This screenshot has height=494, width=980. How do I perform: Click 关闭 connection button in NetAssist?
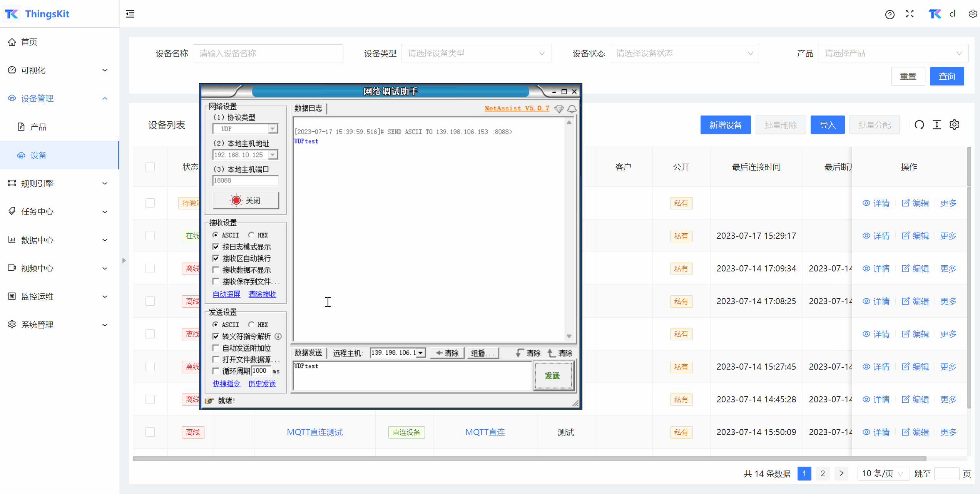point(246,200)
